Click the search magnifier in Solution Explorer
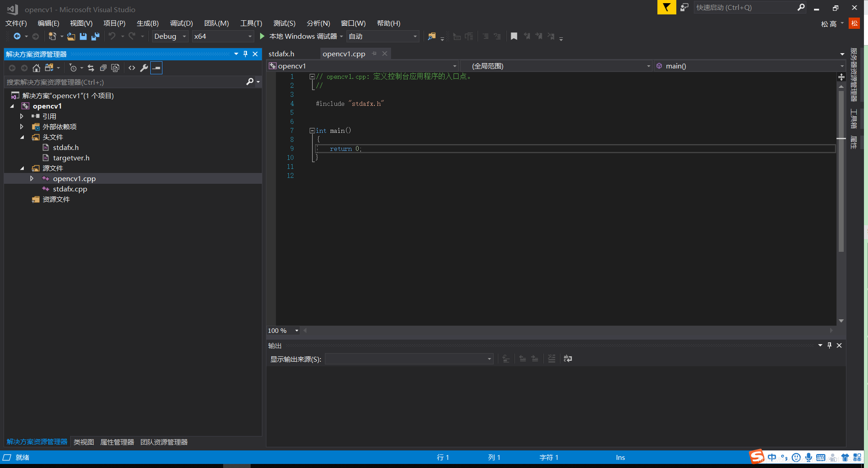Screen dimensions: 868x468 250,82
